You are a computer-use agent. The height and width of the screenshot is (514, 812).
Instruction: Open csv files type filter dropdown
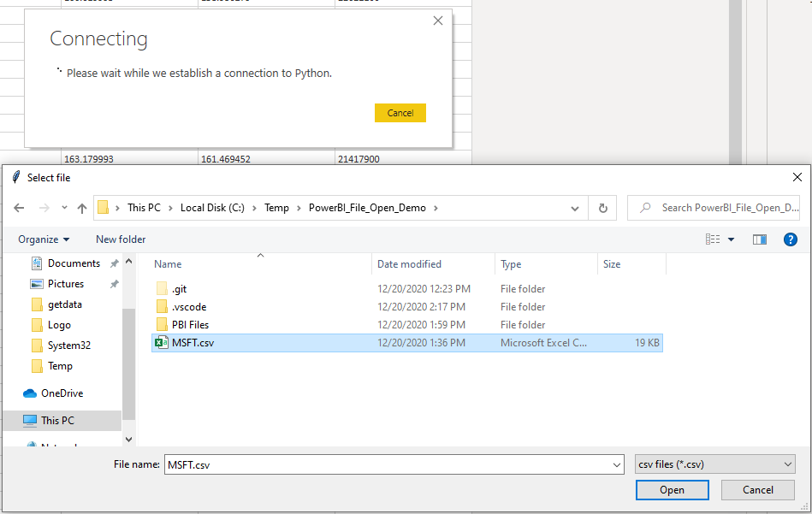pos(714,464)
